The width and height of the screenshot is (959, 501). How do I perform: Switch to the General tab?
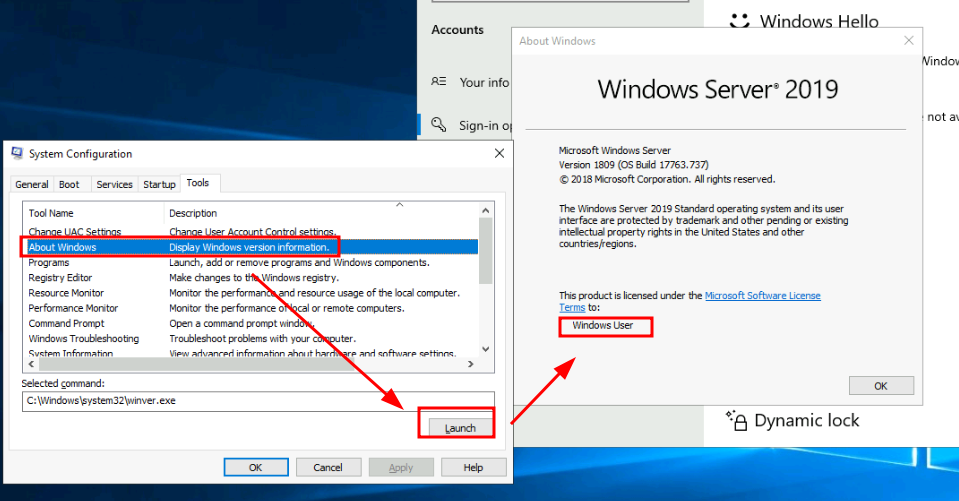click(32, 184)
